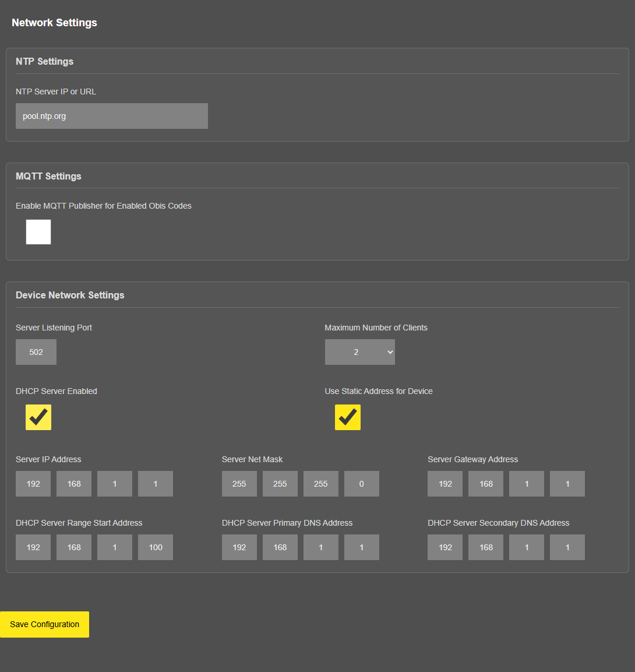635x672 pixels.
Task: Click the last Server Net Mask octet 0
Action: (362, 483)
